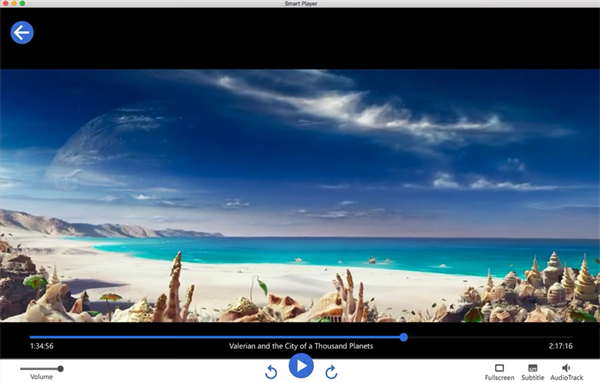Image resolution: width=600 pixels, height=382 pixels.
Task: Rewind using the counterclockwise arrow icon
Action: pos(271,372)
